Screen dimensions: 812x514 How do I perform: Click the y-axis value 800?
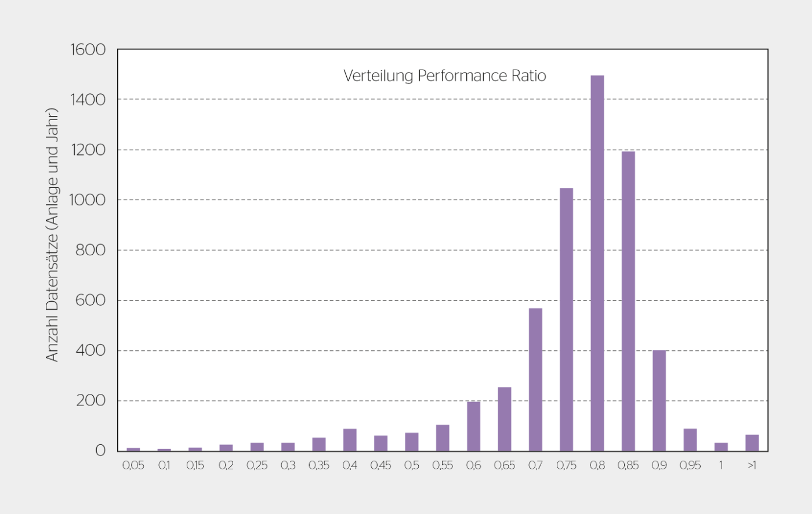(x=90, y=250)
